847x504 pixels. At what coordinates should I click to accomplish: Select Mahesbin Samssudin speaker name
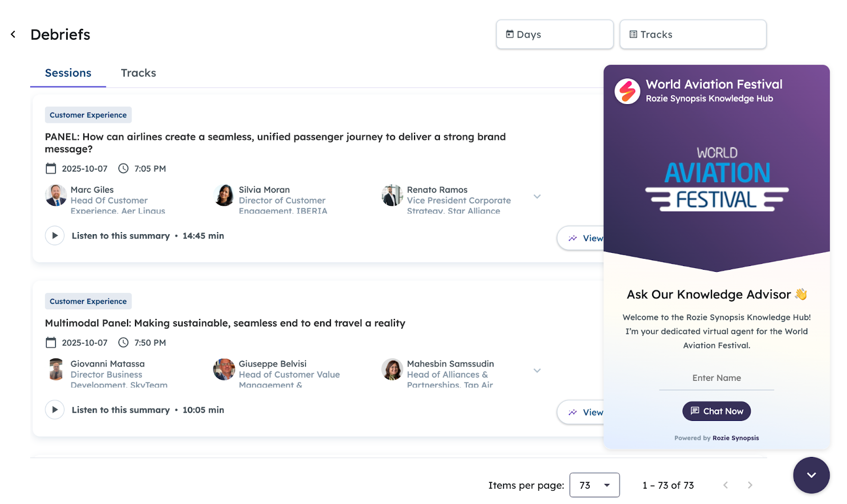click(450, 364)
